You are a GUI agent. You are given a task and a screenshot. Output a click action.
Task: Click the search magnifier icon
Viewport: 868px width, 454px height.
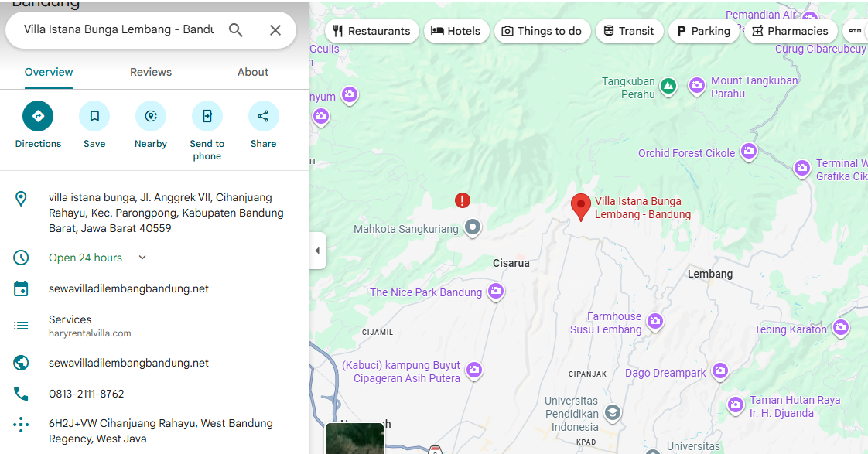[236, 30]
